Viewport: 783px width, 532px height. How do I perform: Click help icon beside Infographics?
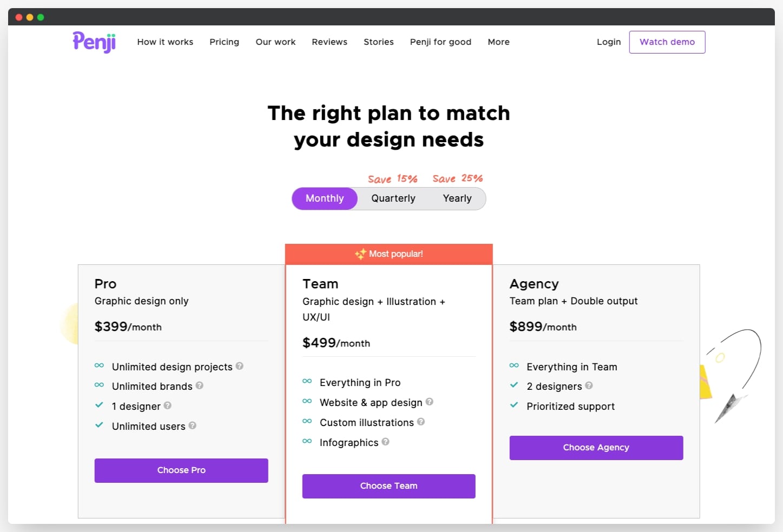(385, 442)
